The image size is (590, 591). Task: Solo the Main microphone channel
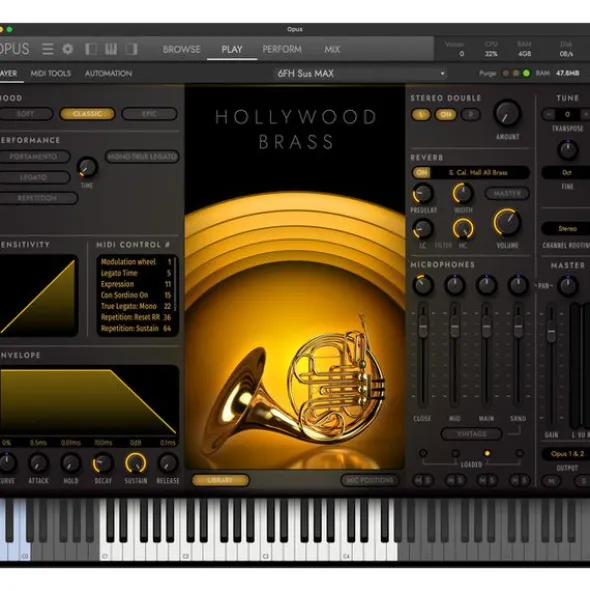point(492,480)
